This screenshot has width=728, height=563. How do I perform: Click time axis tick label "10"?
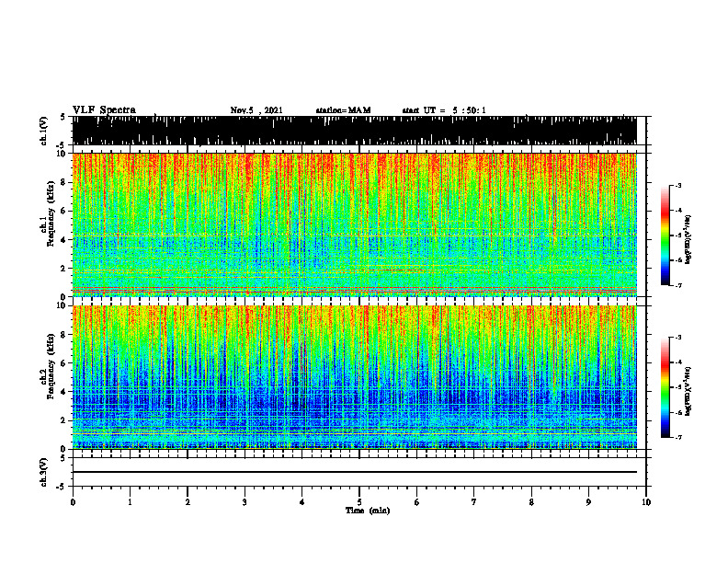[x=646, y=502]
